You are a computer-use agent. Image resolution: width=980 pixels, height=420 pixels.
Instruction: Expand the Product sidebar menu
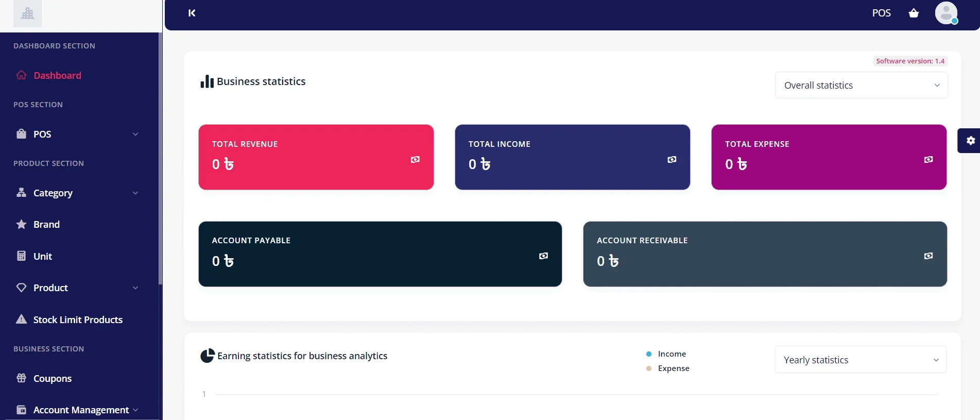pos(77,288)
